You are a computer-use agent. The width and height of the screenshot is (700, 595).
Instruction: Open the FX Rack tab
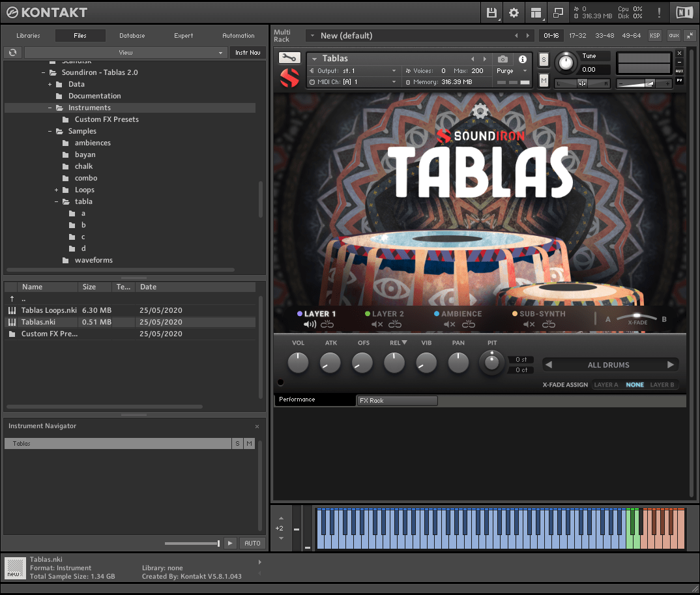tap(397, 401)
